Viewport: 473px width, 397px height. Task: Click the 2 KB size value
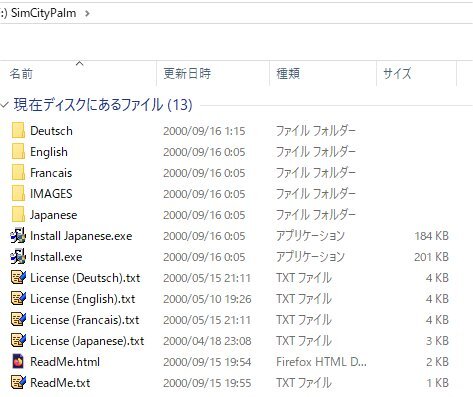437,362
